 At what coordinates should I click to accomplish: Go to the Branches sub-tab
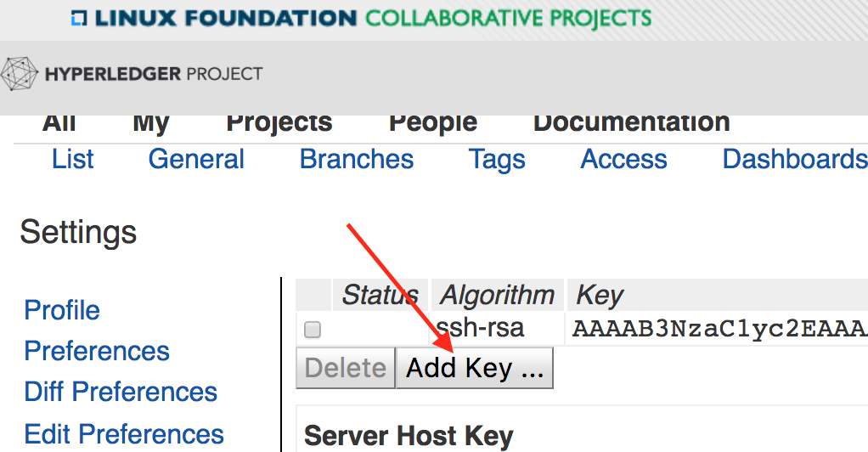(357, 159)
